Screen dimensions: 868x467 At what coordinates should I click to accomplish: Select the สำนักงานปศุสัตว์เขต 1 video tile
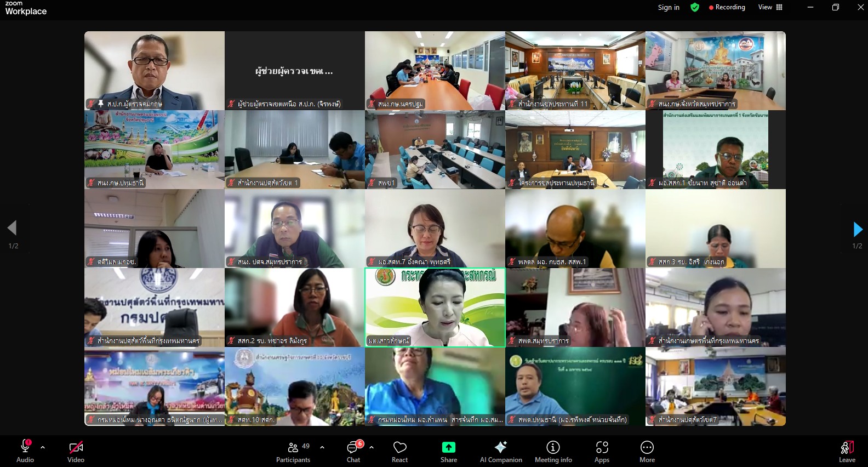click(x=295, y=150)
